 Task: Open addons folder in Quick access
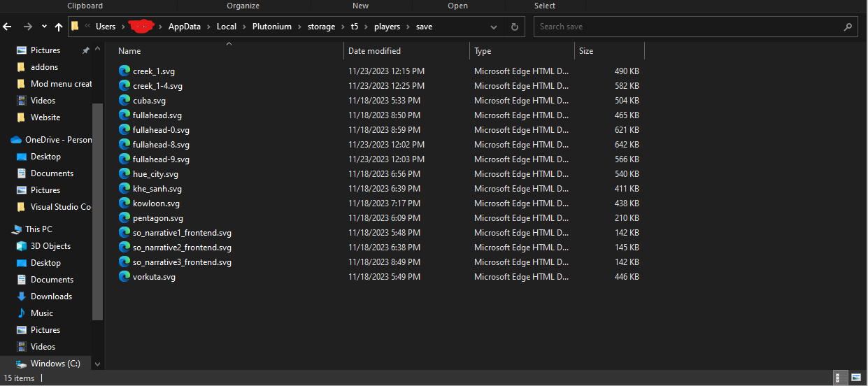[44, 67]
